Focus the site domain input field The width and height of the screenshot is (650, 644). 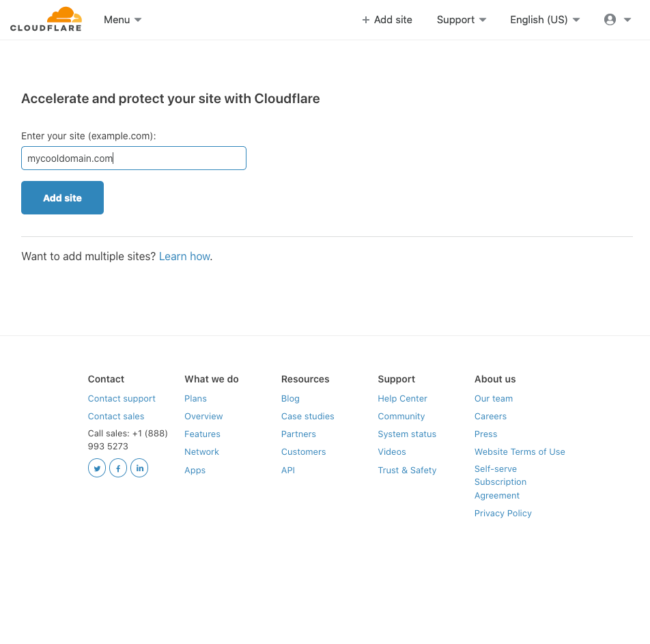pos(134,158)
